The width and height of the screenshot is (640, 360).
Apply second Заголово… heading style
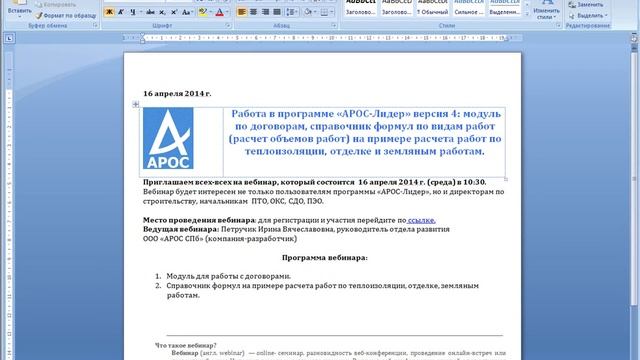pos(396,8)
